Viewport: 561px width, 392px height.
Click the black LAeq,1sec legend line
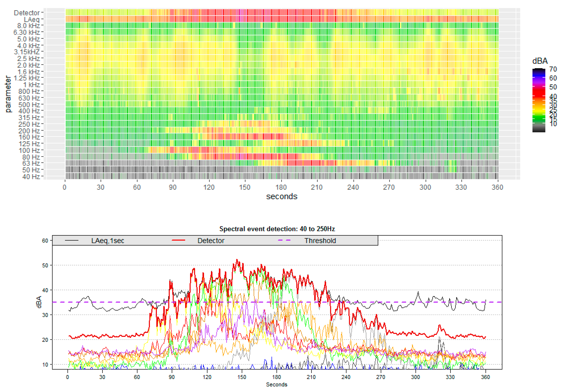72,240
